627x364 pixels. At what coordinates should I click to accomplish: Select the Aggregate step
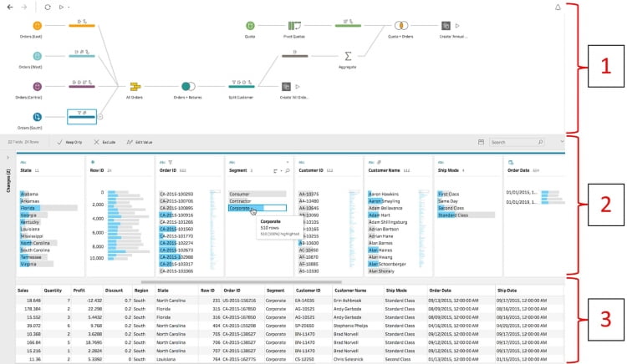[348, 56]
